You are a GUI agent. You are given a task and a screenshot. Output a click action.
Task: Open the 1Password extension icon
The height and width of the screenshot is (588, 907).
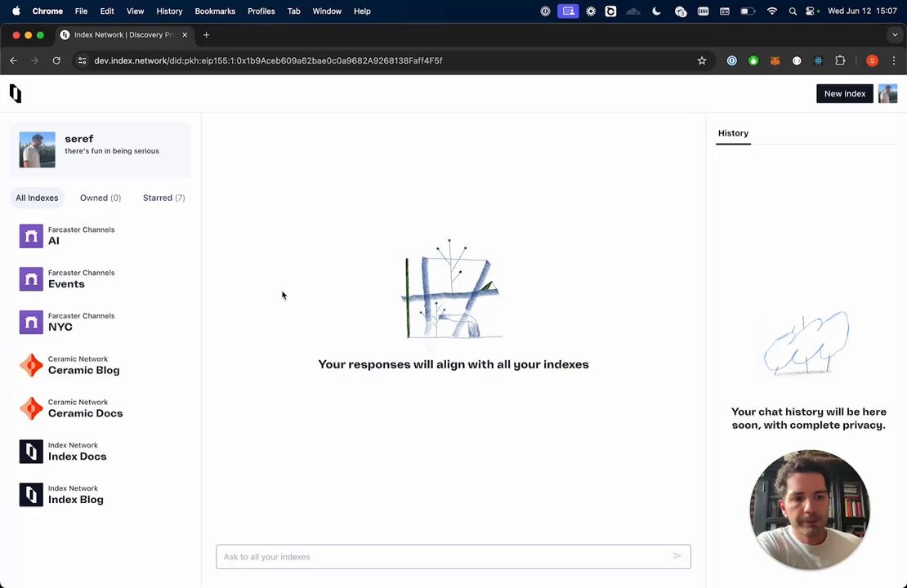click(x=732, y=60)
